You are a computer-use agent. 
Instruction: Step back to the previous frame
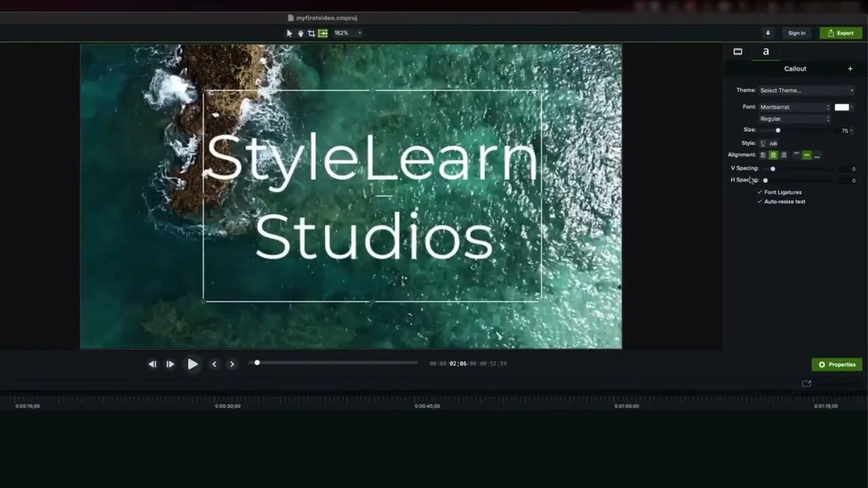click(153, 364)
